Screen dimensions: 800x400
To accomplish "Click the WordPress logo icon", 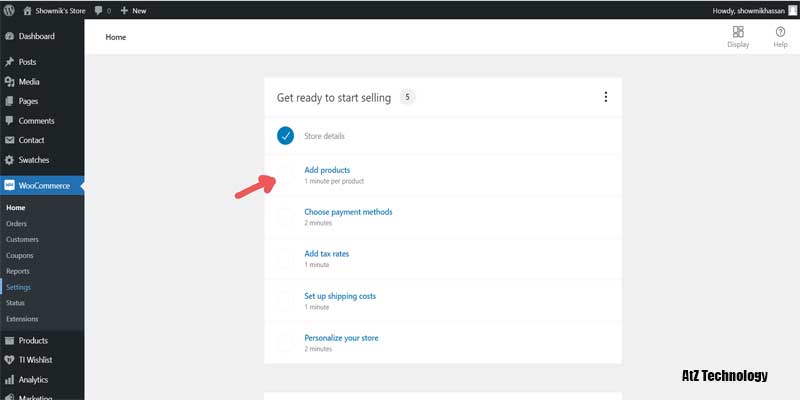I will (x=10, y=10).
